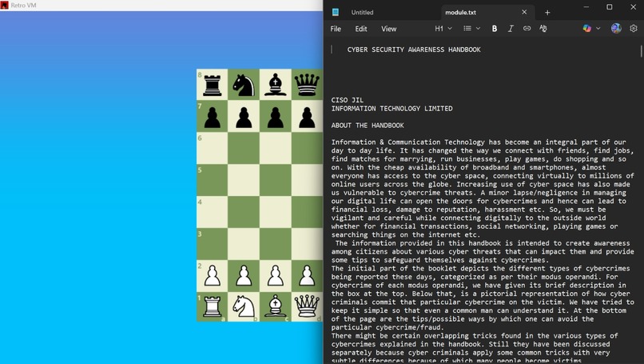644x364 pixels.
Task: Open the Edit menu in Notepad
Action: [x=361, y=29]
